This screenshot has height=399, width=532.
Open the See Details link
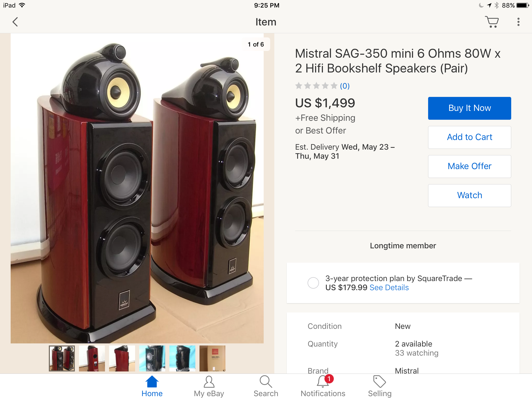(389, 288)
